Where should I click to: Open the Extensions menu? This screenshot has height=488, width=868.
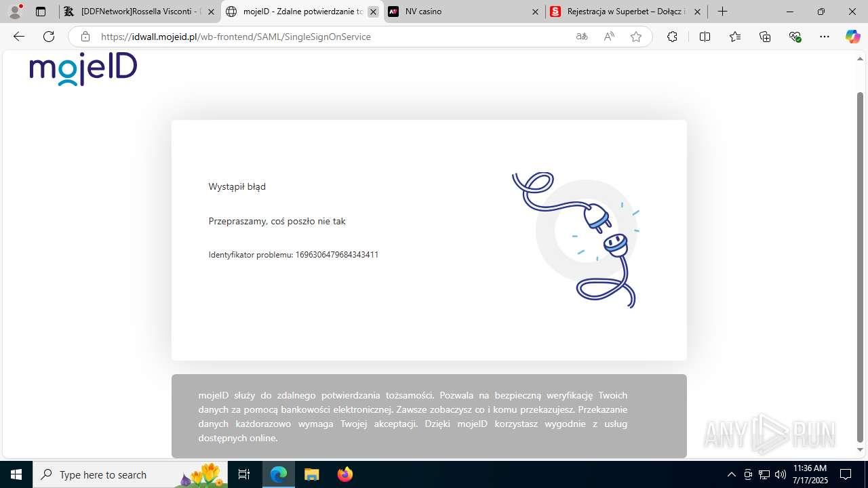click(672, 37)
